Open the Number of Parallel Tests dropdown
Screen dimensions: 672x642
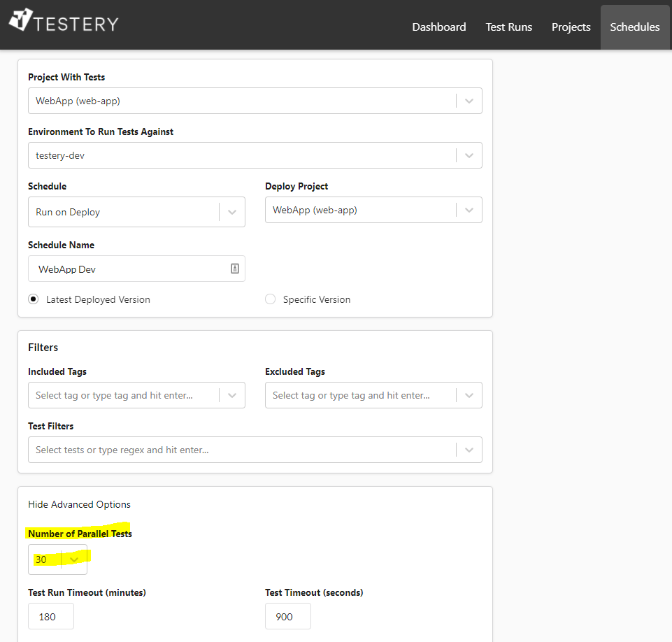[x=74, y=559]
